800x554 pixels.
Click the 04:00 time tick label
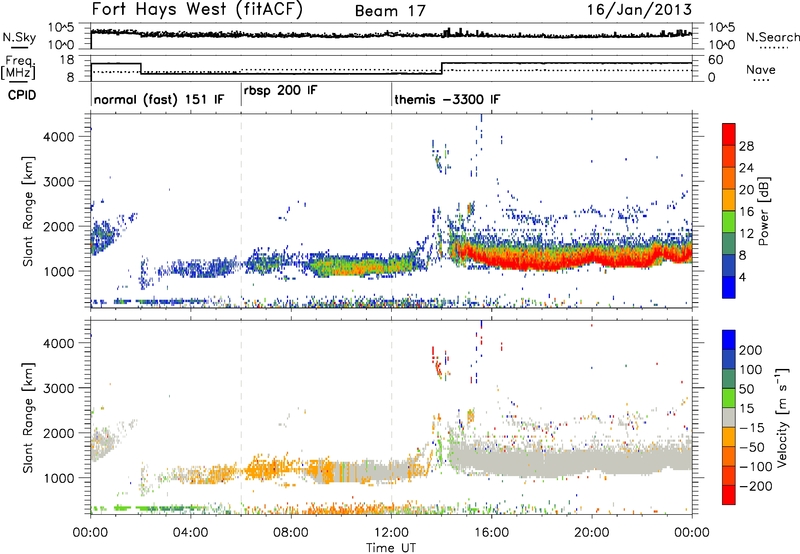pos(190,533)
